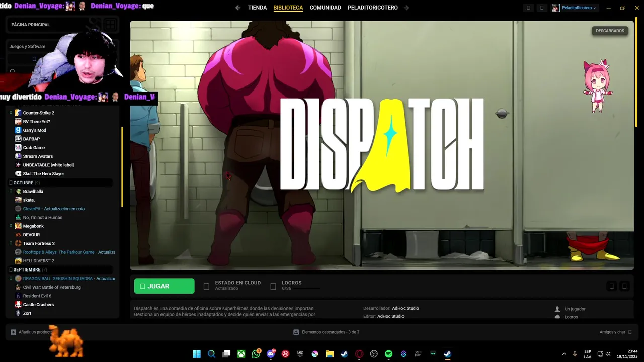Click the downloads icon in the bottom bar
Viewport: 644px width, 362px height.
296,332
